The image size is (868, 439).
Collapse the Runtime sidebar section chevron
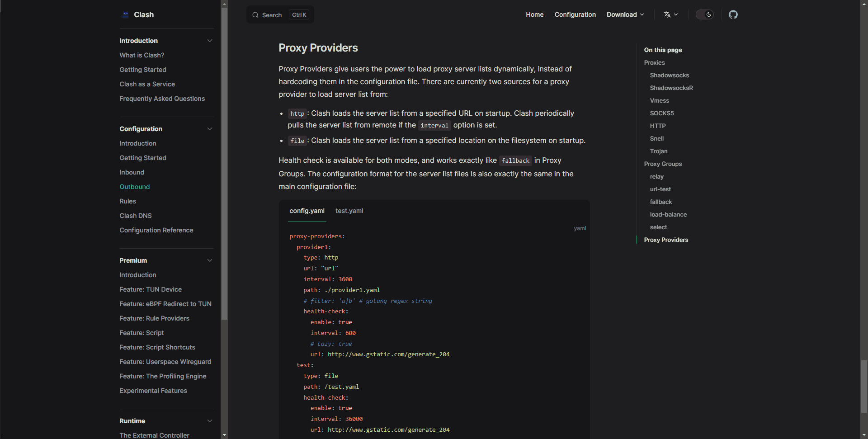[x=210, y=421]
